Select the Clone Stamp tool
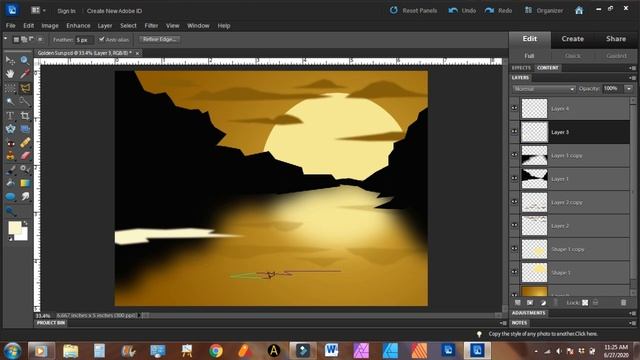The image size is (640, 360). click(10, 156)
